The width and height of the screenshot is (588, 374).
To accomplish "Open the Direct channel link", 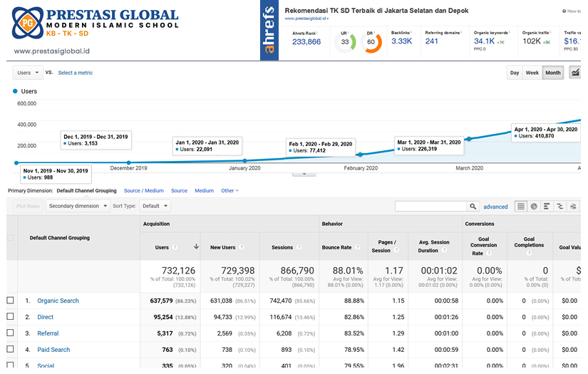I will click(46, 317).
